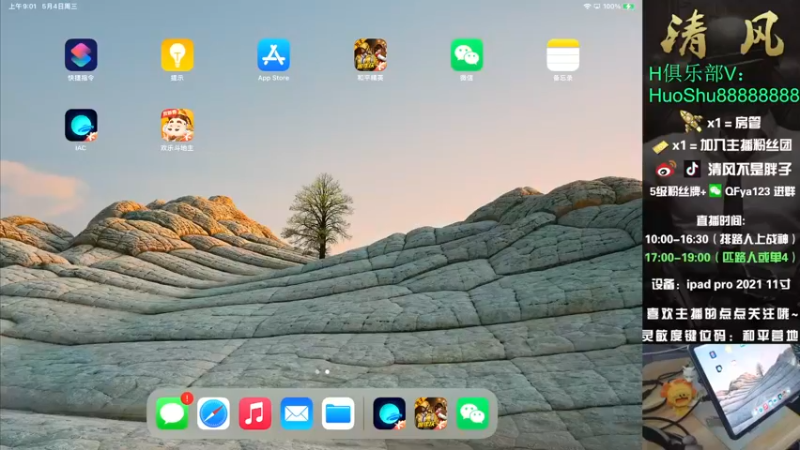
Task: Click the text QFya123 进群
Action: 760,191
